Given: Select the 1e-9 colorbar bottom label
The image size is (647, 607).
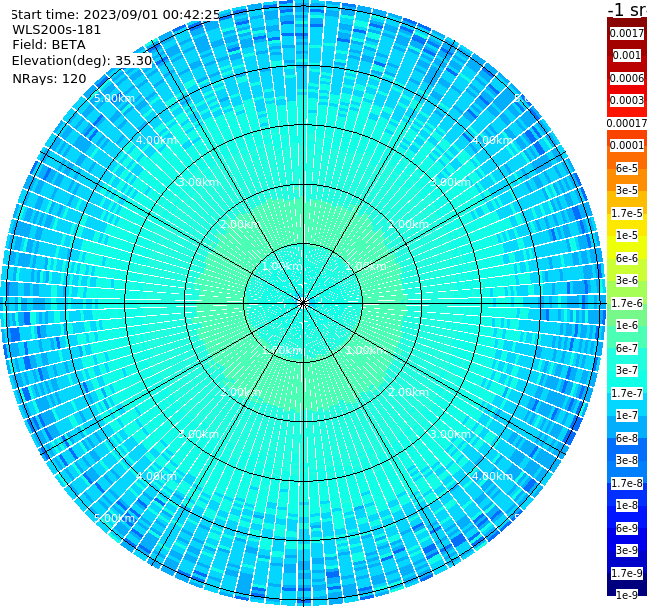Looking at the screenshot, I should click(x=627, y=595).
